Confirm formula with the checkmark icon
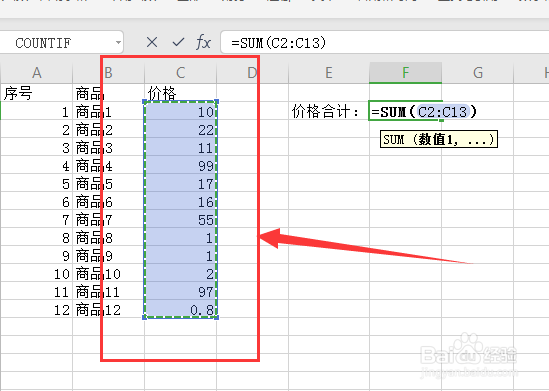The height and width of the screenshot is (391, 549). click(x=178, y=43)
